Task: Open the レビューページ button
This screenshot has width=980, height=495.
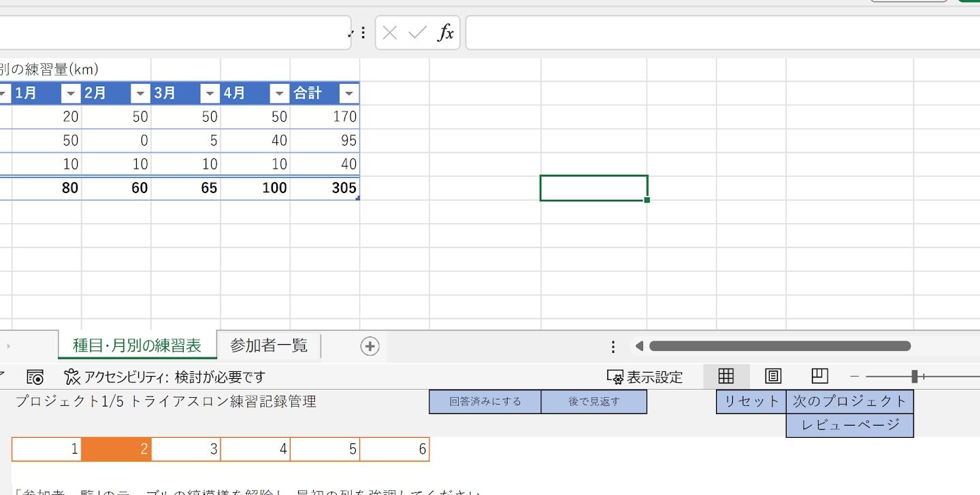Action: 850,425
